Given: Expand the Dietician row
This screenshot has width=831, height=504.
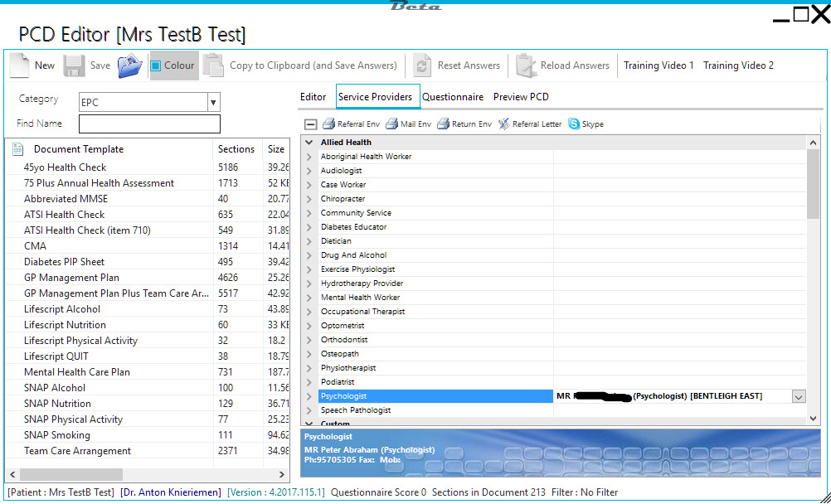Looking at the screenshot, I should pyautogui.click(x=309, y=241).
